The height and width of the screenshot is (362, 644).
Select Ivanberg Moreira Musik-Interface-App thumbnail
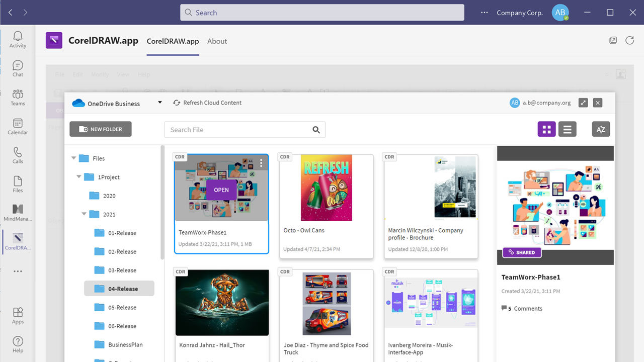click(431, 303)
